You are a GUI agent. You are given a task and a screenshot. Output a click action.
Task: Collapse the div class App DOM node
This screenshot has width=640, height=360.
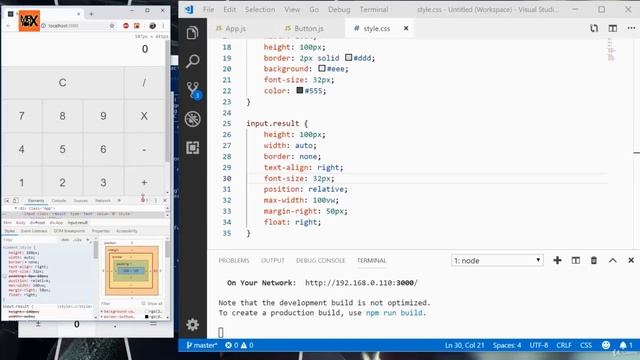[x=16, y=208]
